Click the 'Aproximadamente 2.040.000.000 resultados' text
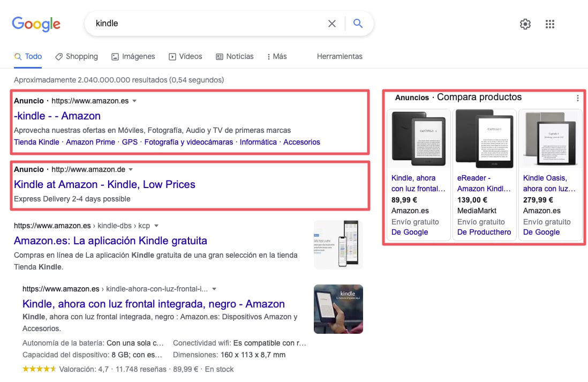The image size is (588, 382). tap(119, 80)
